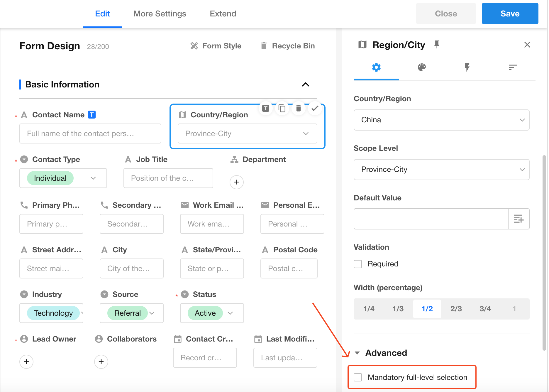Check Mandatory full-level selection
The height and width of the screenshot is (392, 549).
358,377
